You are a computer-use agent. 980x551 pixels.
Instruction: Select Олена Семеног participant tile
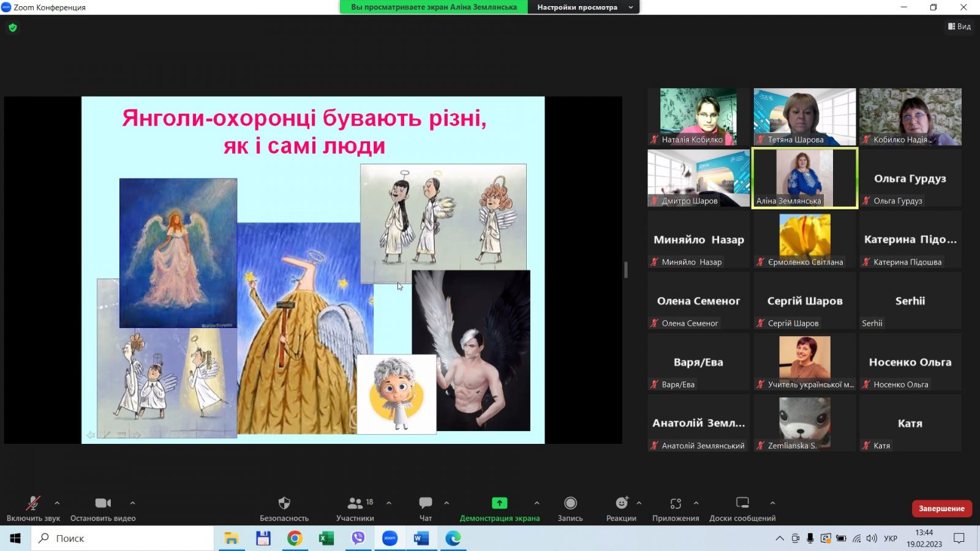tap(698, 300)
